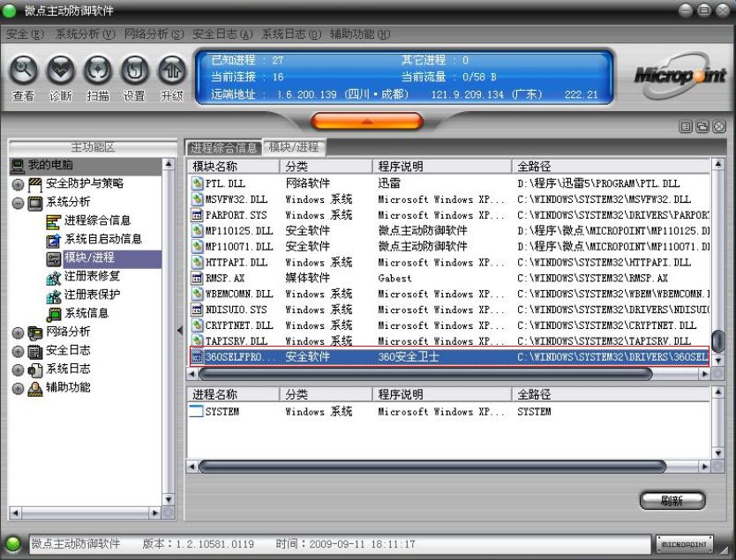Click the 系统分析 tree icon

(x=35, y=203)
